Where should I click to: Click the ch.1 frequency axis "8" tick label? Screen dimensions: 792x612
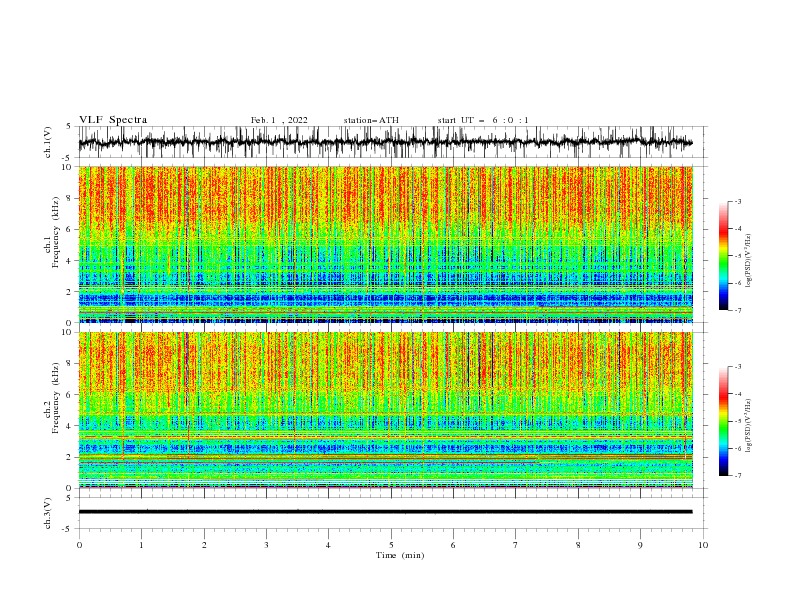pyautogui.click(x=70, y=198)
